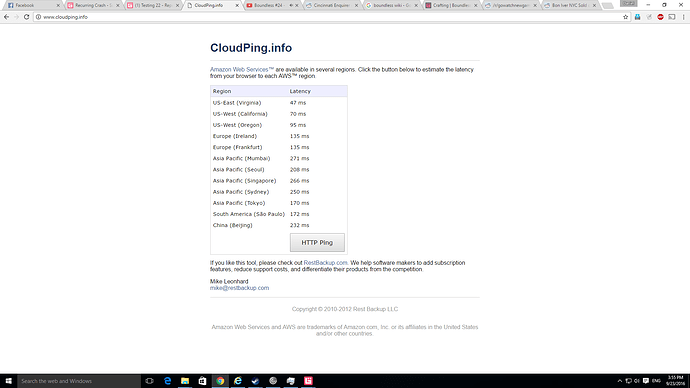Click the mike@restbackup.com email link
This screenshot has width=690, height=388.
pos(239,288)
